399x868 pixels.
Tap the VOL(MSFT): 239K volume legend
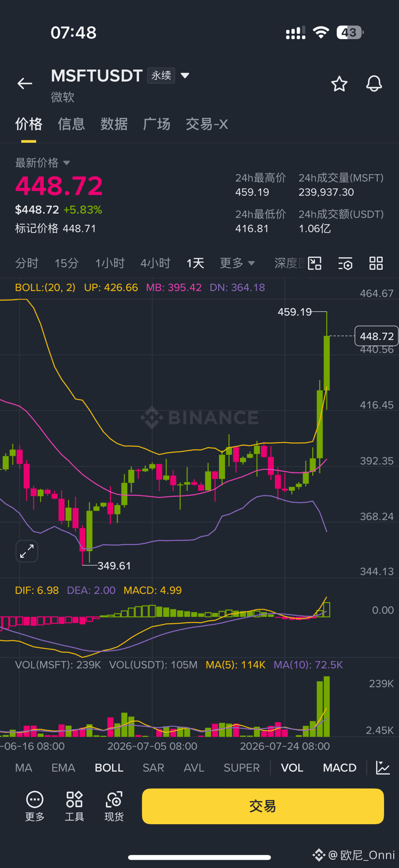(58, 665)
